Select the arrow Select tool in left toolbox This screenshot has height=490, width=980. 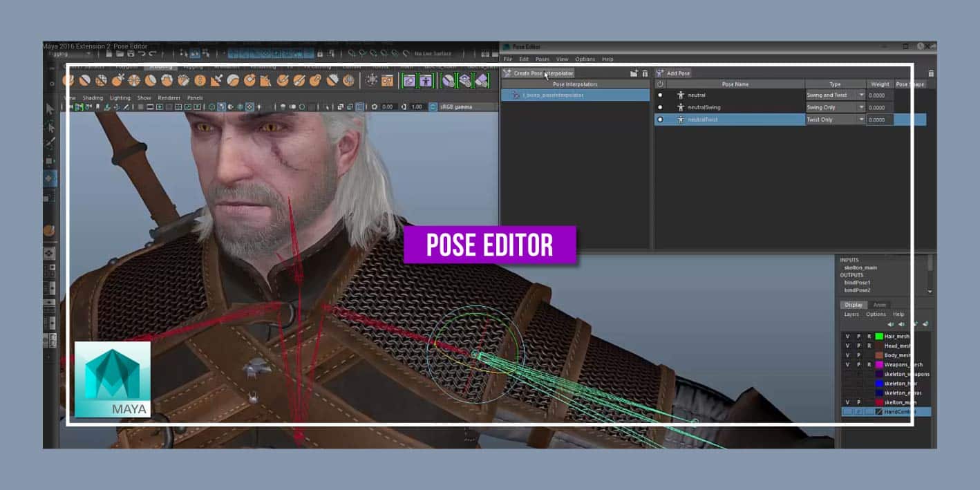[x=50, y=109]
